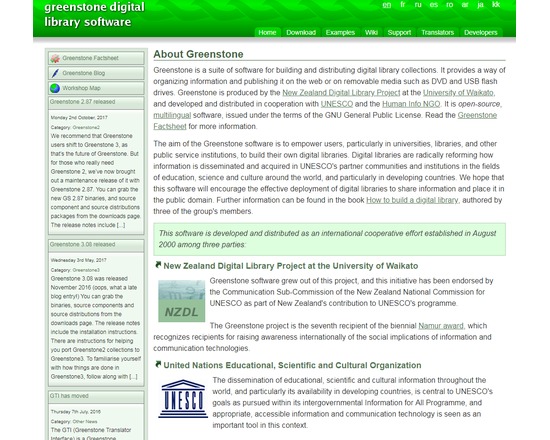The height and width of the screenshot is (440, 550).
Task: Click the NZDL logo image
Action: pyautogui.click(x=181, y=301)
